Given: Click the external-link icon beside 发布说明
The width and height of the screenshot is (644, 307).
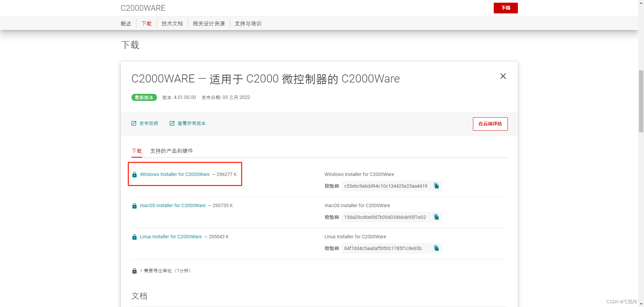Looking at the screenshot, I should coord(134,123).
